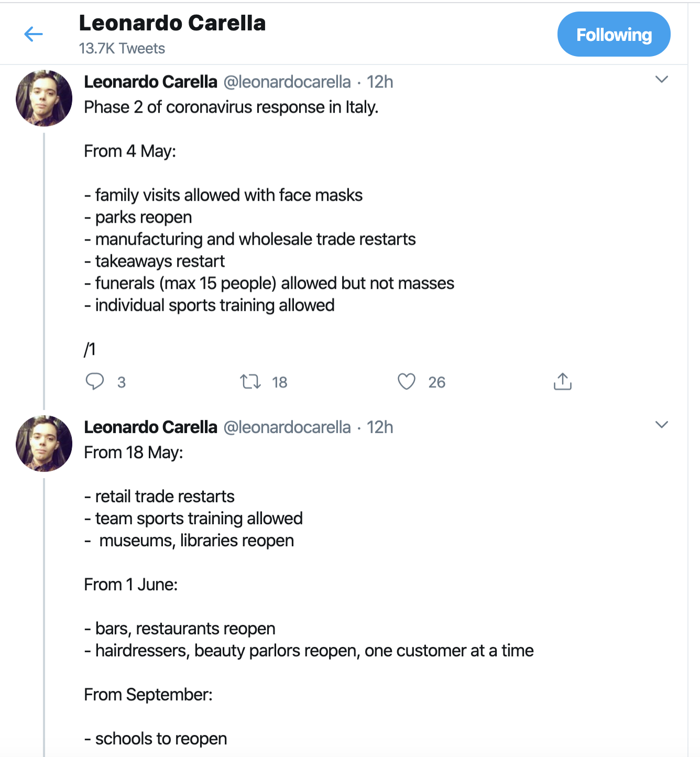Open the author name on first tweet
This screenshot has width=700, height=757.
click(150, 82)
